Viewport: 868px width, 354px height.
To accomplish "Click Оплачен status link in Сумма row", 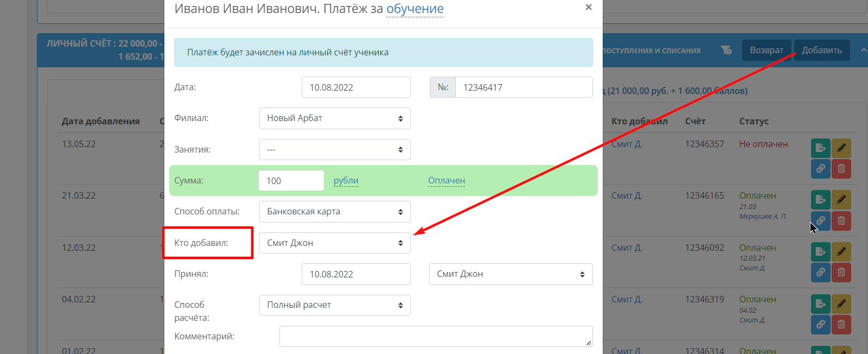I will pos(446,181).
